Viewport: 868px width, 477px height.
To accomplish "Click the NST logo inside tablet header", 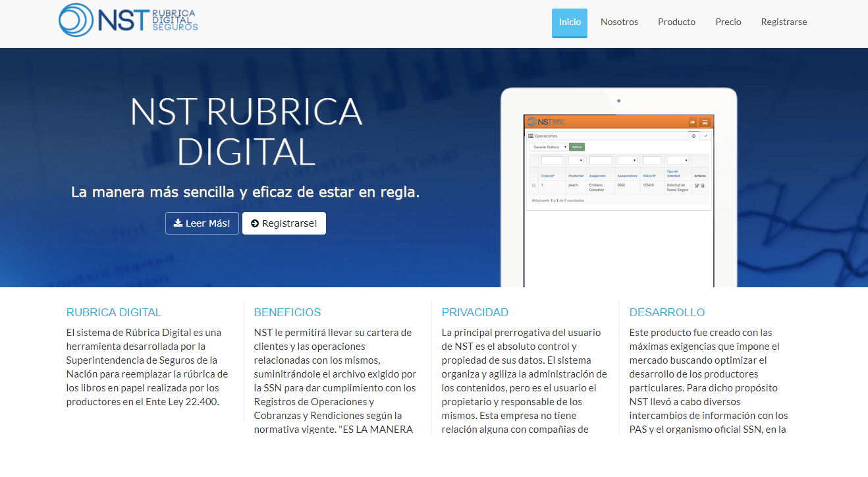I will [546, 122].
